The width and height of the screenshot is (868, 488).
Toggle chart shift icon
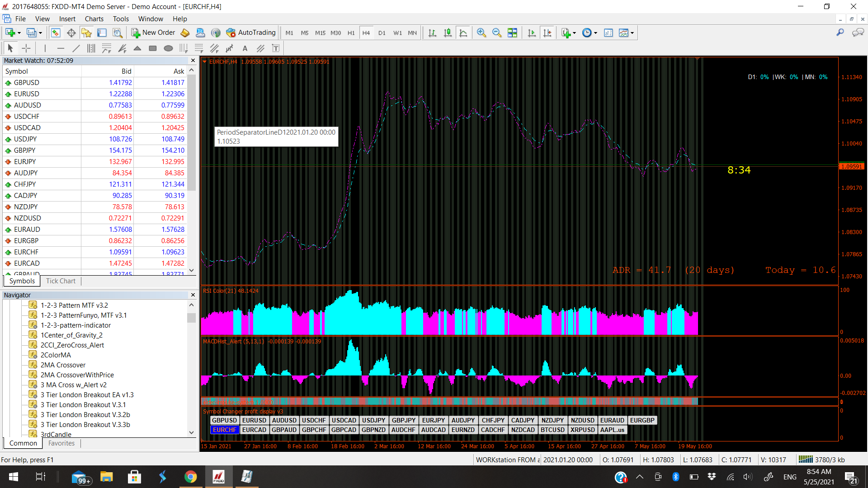(x=547, y=33)
